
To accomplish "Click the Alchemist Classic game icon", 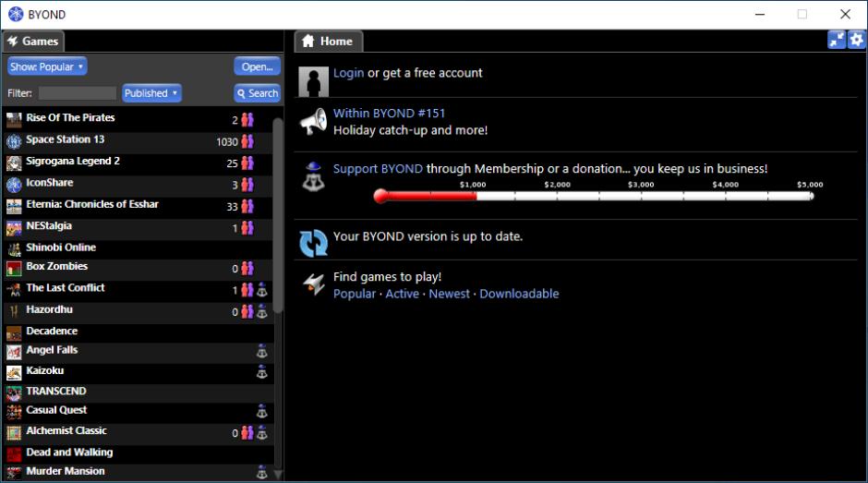I will [x=14, y=432].
